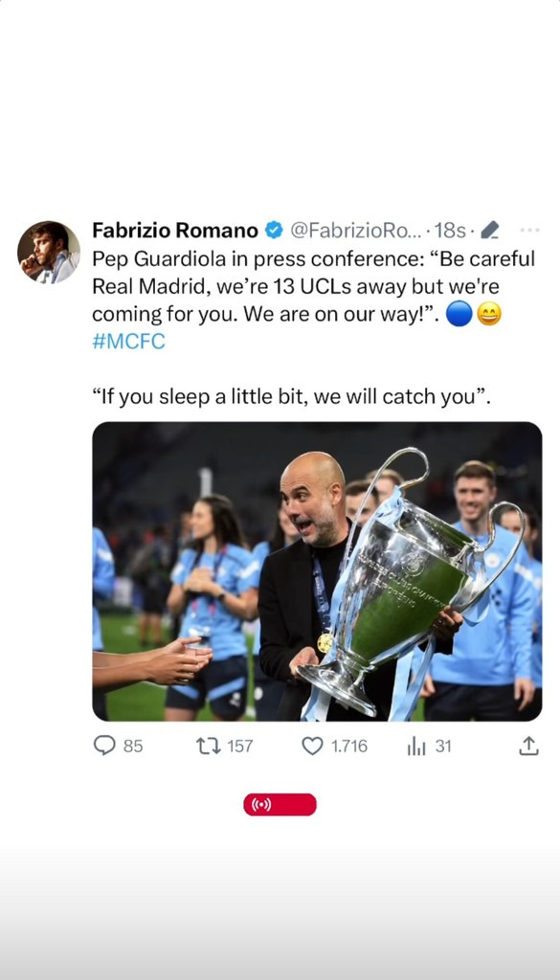
Task: Open the #MCFC hashtag
Action: tap(128, 343)
